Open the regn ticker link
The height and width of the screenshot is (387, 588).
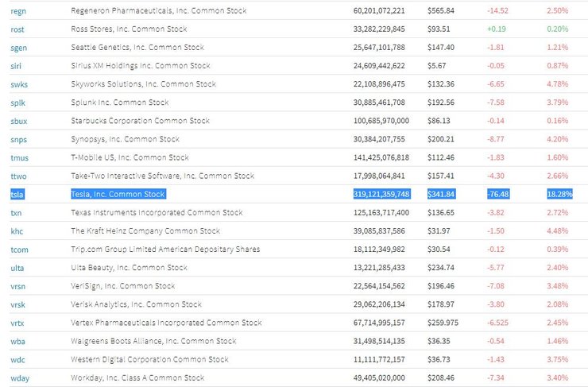[18, 11]
